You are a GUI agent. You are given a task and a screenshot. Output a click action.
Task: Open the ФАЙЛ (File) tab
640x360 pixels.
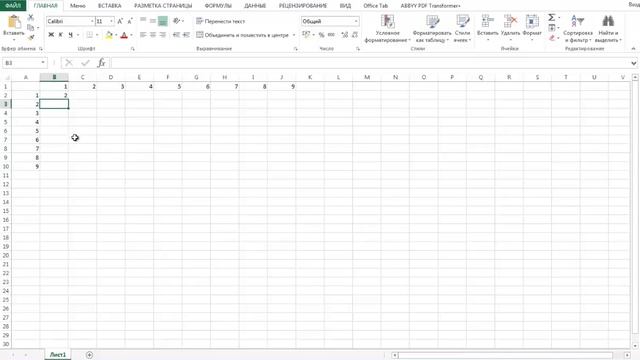13,6
